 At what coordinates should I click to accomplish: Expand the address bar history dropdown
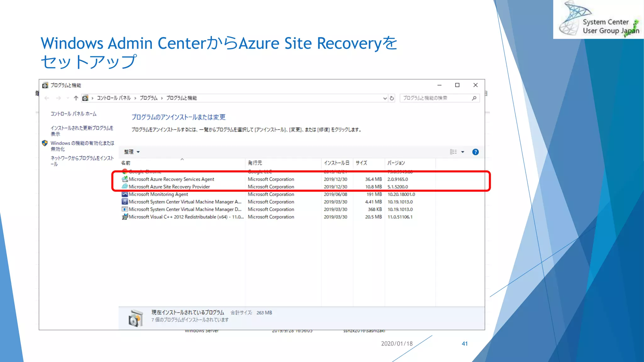click(385, 98)
